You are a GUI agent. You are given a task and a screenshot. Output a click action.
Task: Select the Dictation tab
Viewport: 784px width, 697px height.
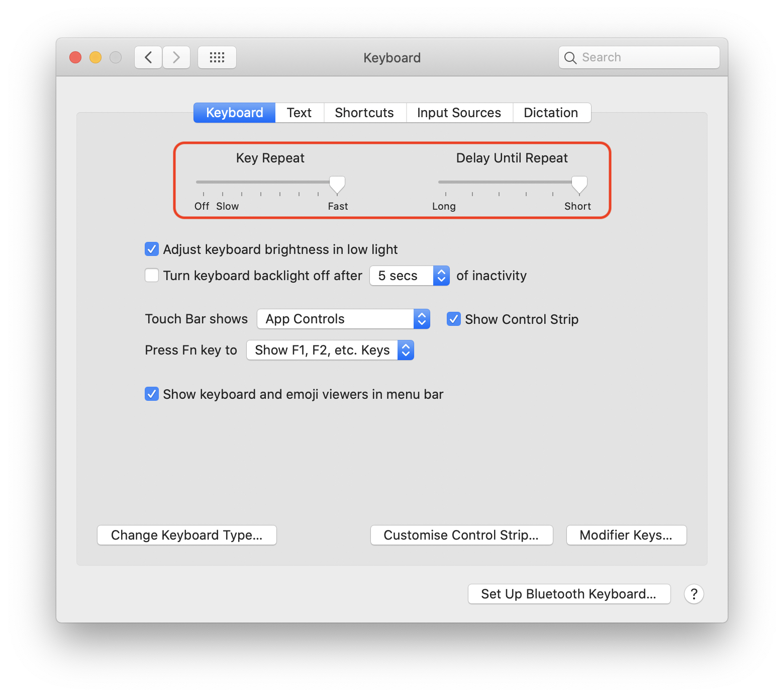coord(551,113)
